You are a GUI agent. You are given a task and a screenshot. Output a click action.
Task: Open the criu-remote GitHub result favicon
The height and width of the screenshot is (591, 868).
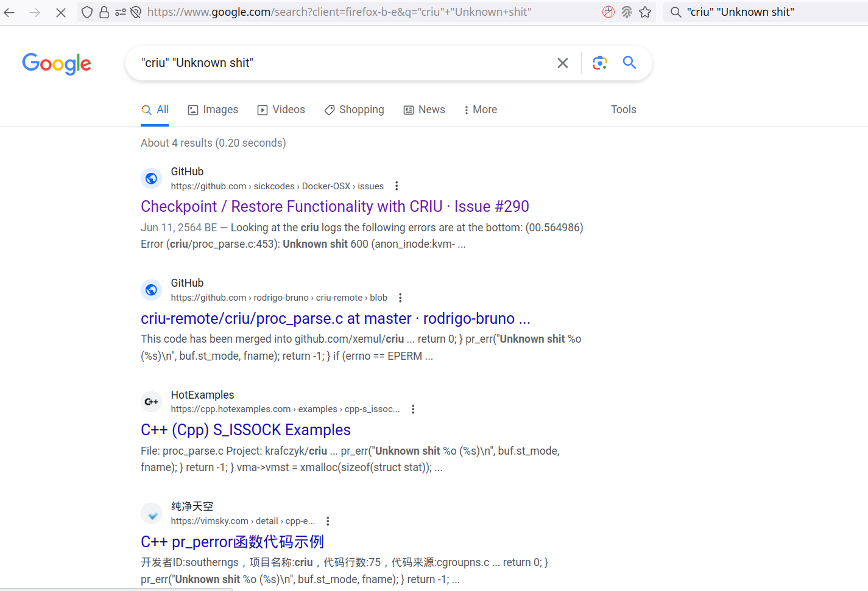click(152, 290)
